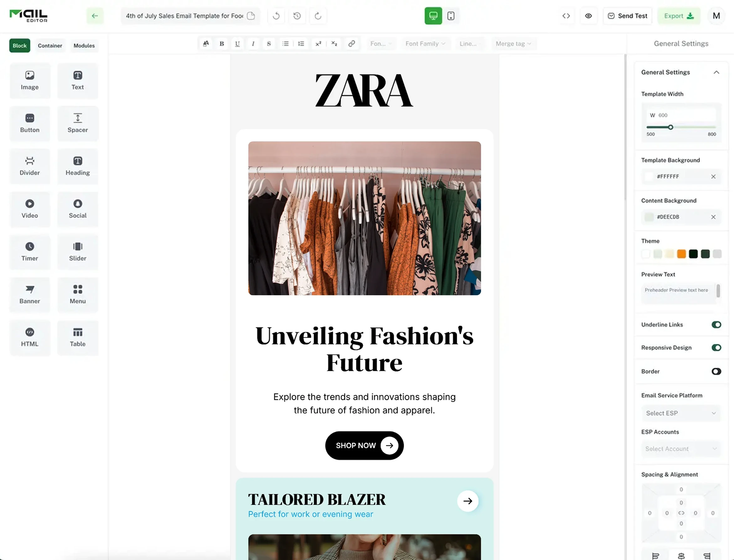
Task: Open the Content Background #DEECDB swatch
Action: coord(649,217)
